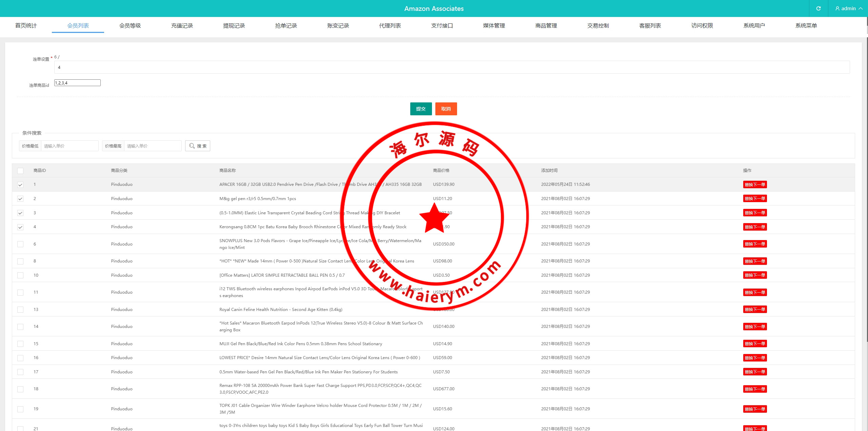Screen dimensions: 868x431
Task: Focus the 价格最低 price input field
Action: point(70,146)
